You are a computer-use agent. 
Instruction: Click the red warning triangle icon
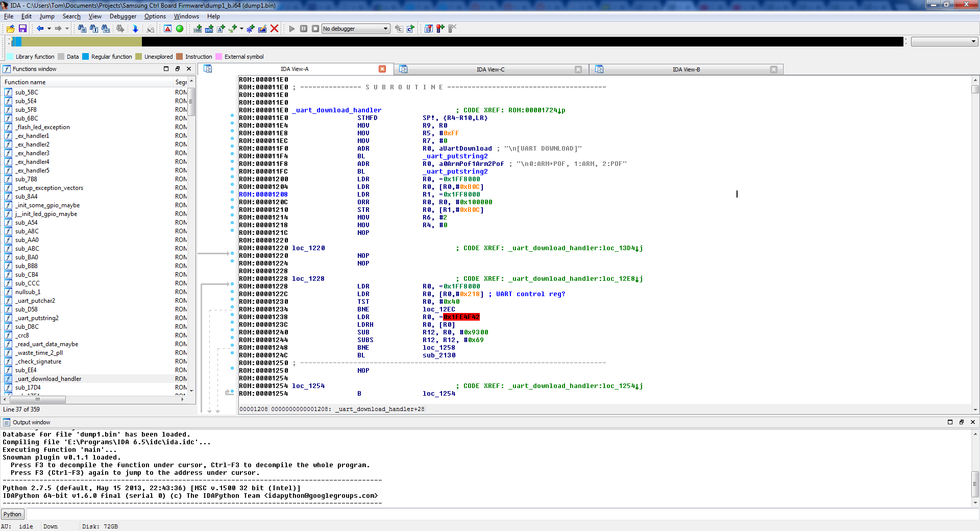[167, 29]
